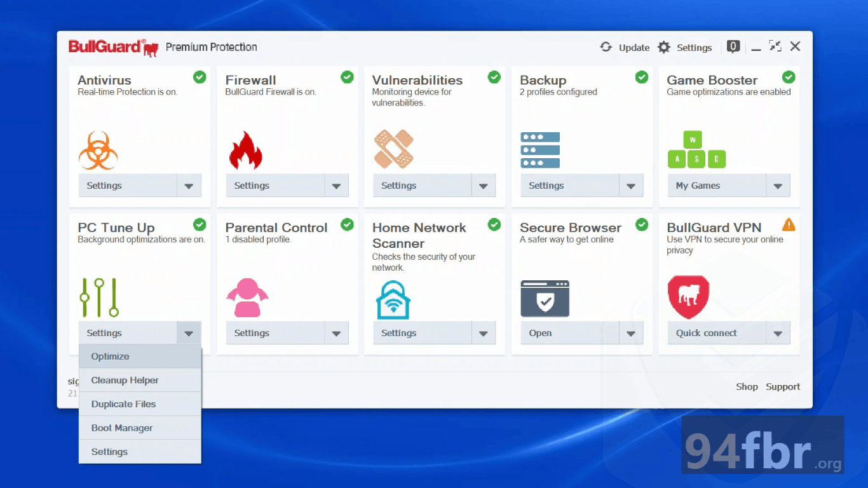This screenshot has height=488, width=868.
Task: Click the Backup server stack icon
Action: tap(540, 150)
